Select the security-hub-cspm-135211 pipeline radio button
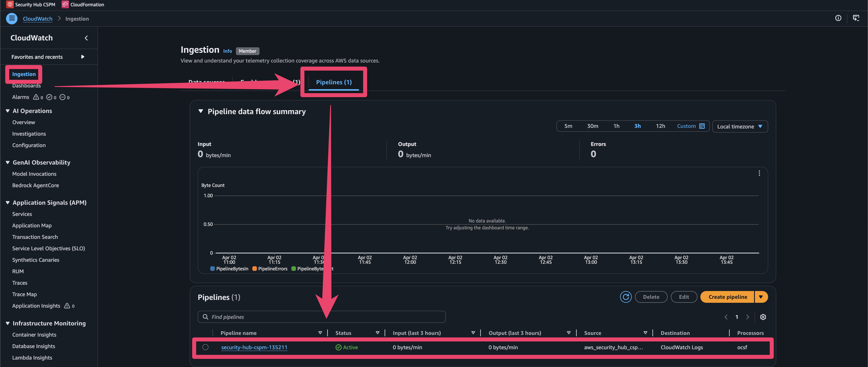868x367 pixels. click(x=205, y=347)
